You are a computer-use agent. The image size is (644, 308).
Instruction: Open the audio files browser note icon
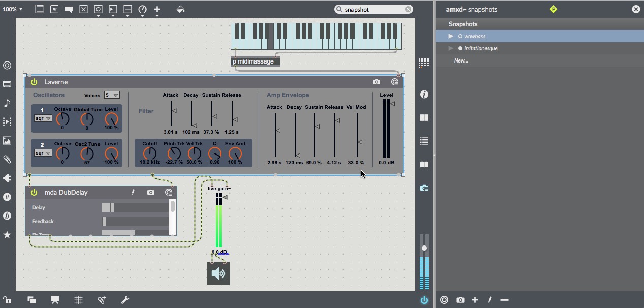[7, 103]
